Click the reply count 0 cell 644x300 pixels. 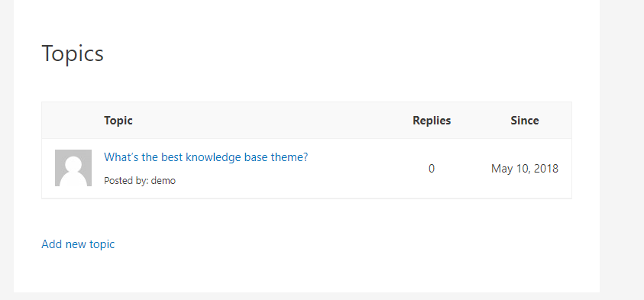point(432,169)
